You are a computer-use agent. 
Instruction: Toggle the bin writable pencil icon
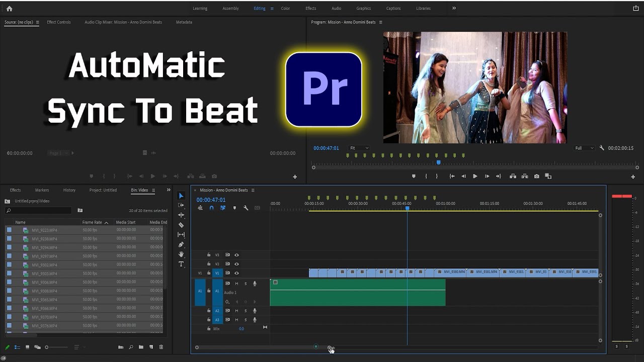[x=7, y=347]
